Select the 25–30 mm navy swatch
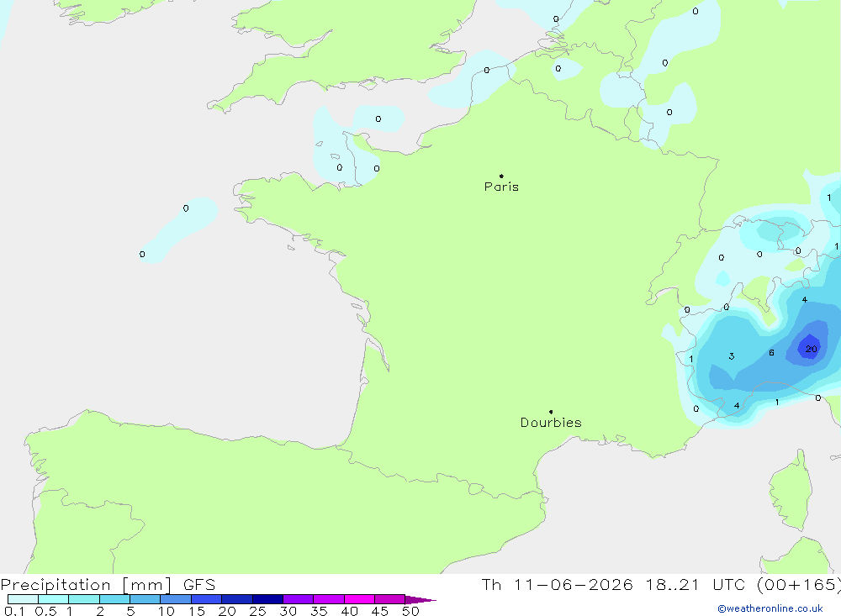 coord(267,599)
